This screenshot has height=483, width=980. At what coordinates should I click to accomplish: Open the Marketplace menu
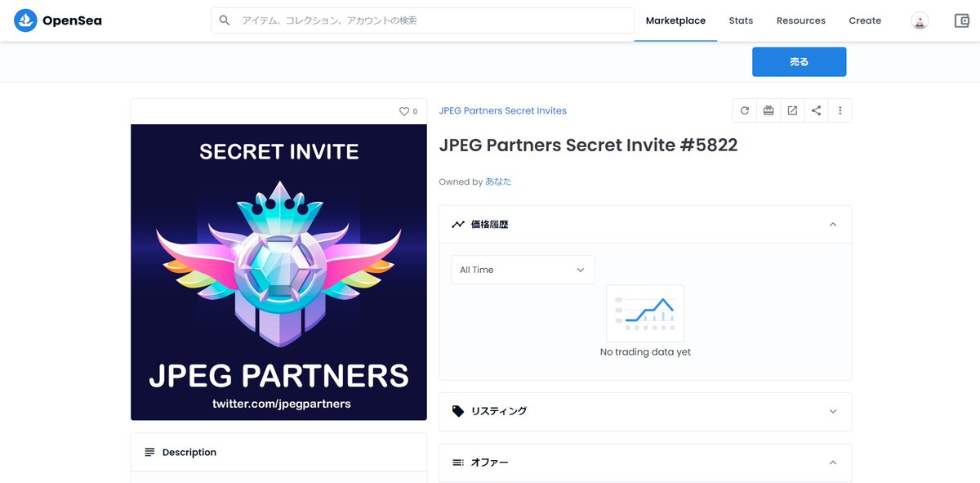coord(675,21)
